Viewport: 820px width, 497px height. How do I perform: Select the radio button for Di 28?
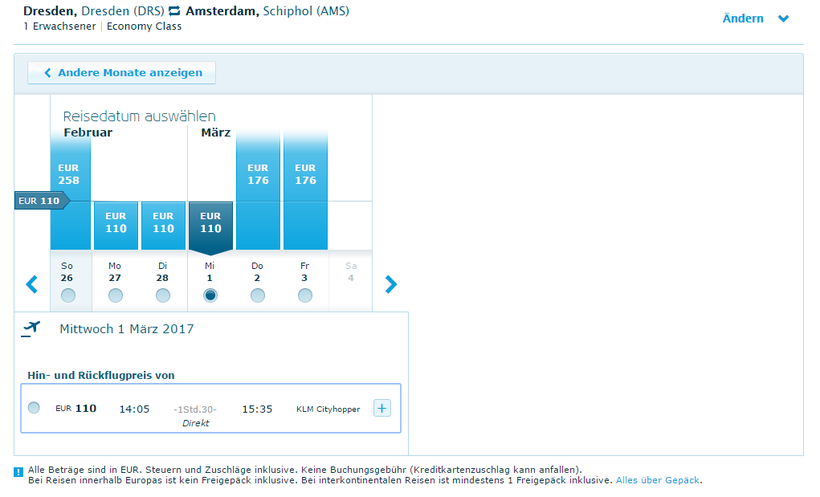pos(163,296)
